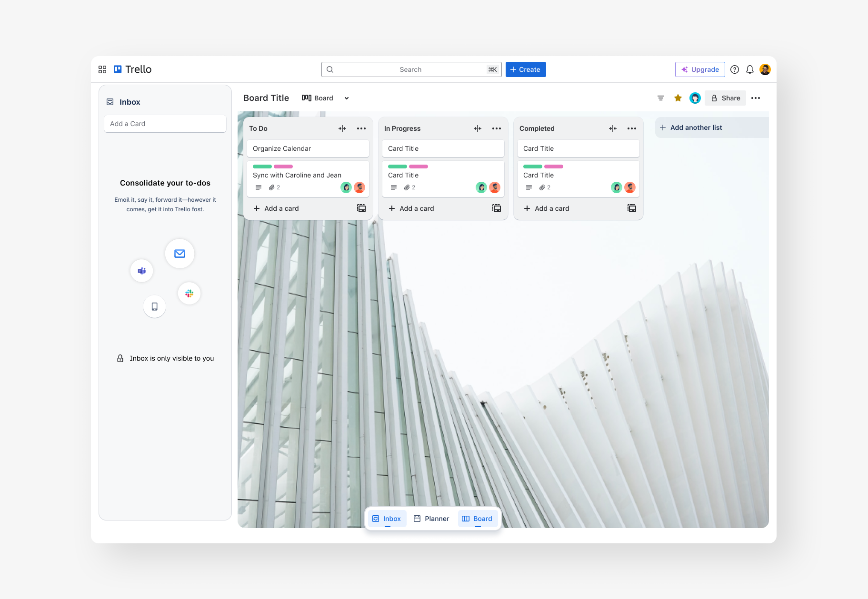Click green member avatar on In Progress card
Viewport: 868px width, 599px height.
481,187
